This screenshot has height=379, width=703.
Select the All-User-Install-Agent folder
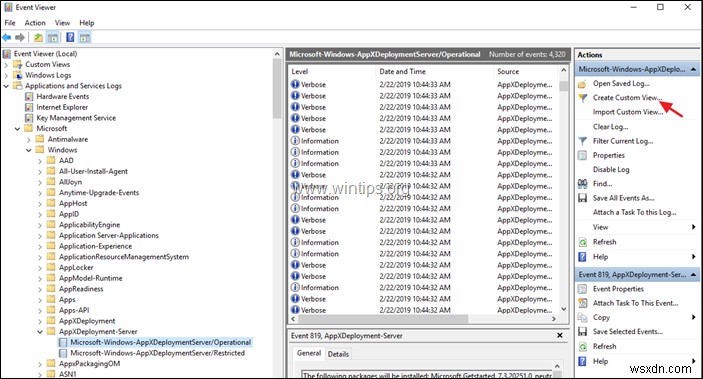pos(93,171)
